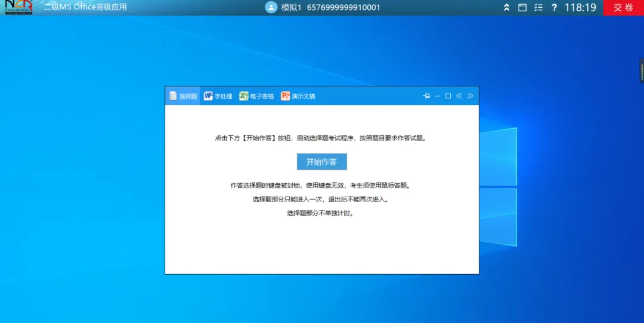Click the text 选择题部分不单独计时。
Viewport: 644px width, 323px height.
(320, 213)
